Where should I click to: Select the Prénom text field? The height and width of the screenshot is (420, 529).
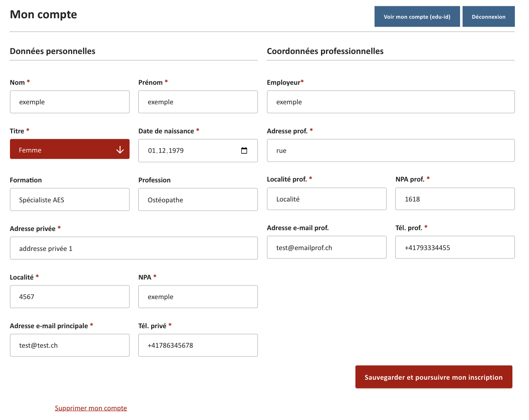(198, 102)
